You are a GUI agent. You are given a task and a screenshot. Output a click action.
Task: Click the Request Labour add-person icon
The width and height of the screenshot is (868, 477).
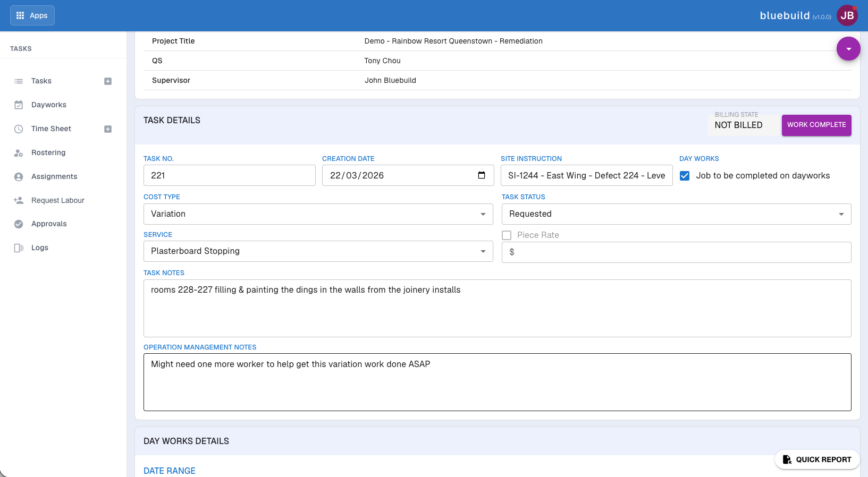point(19,200)
